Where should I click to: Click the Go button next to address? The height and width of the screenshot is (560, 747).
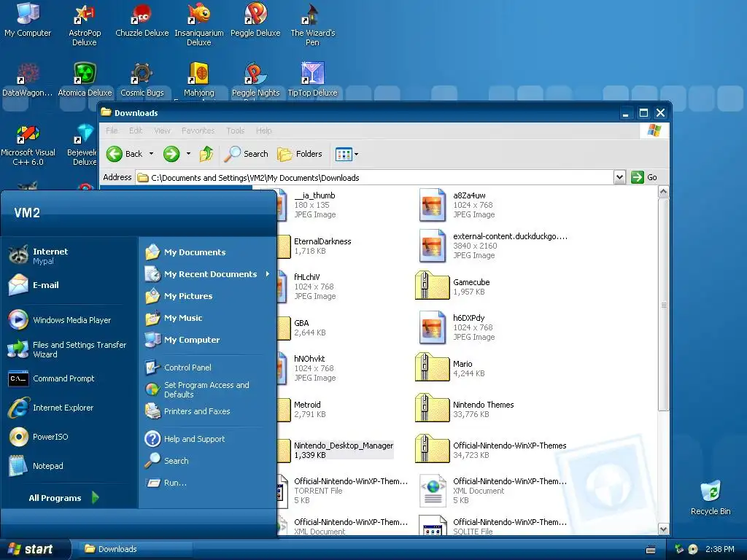click(x=644, y=177)
